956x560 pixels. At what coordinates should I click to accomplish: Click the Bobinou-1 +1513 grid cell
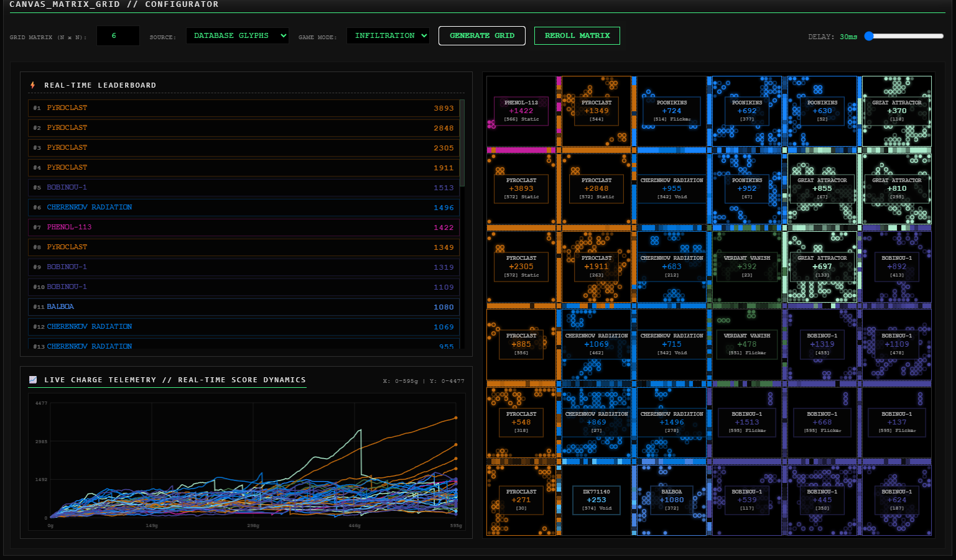click(x=747, y=423)
